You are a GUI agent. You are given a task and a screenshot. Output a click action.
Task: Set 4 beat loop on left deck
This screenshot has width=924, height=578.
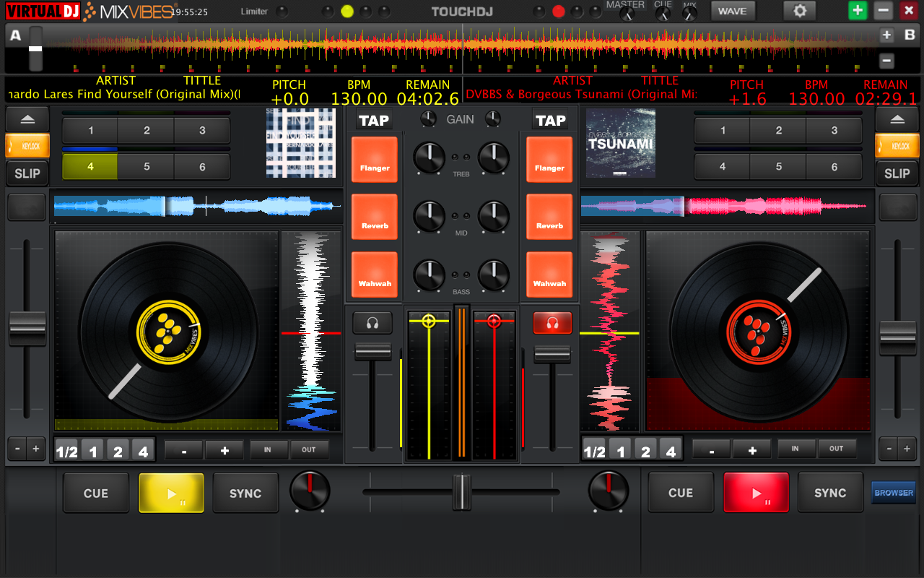click(143, 451)
